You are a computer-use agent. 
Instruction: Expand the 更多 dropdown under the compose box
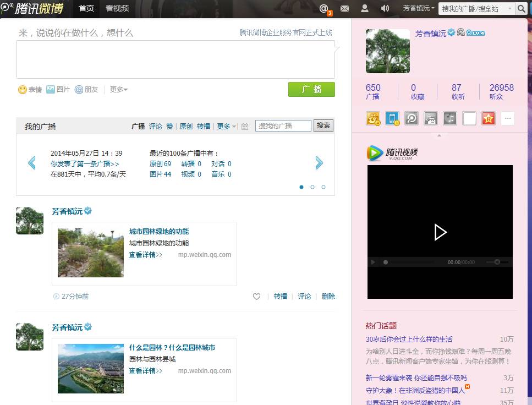tap(119, 90)
